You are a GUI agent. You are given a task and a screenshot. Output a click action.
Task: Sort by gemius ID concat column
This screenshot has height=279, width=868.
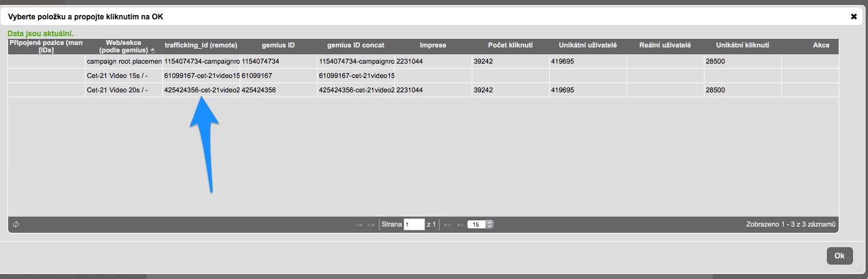coord(356,46)
